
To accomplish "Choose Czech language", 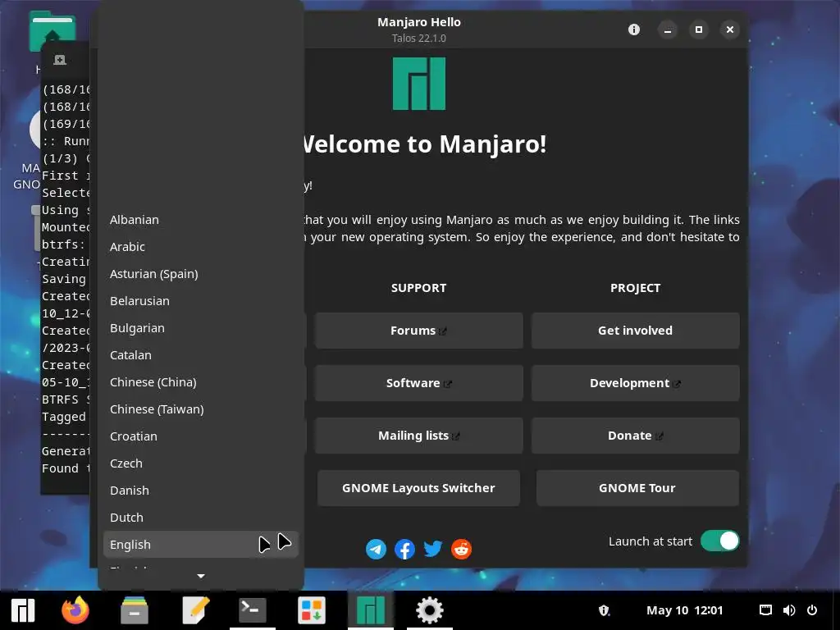I will tap(200, 463).
